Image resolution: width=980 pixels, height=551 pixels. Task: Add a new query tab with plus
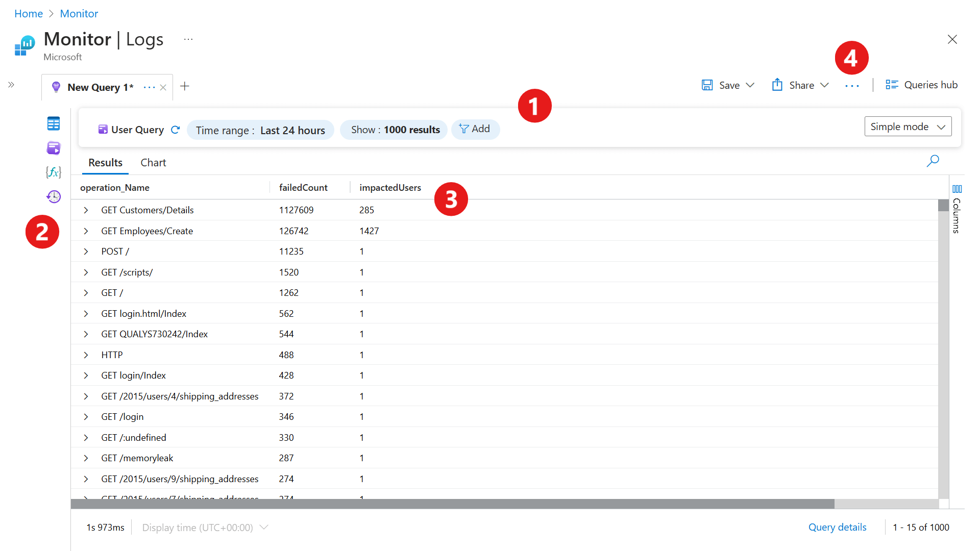(185, 86)
